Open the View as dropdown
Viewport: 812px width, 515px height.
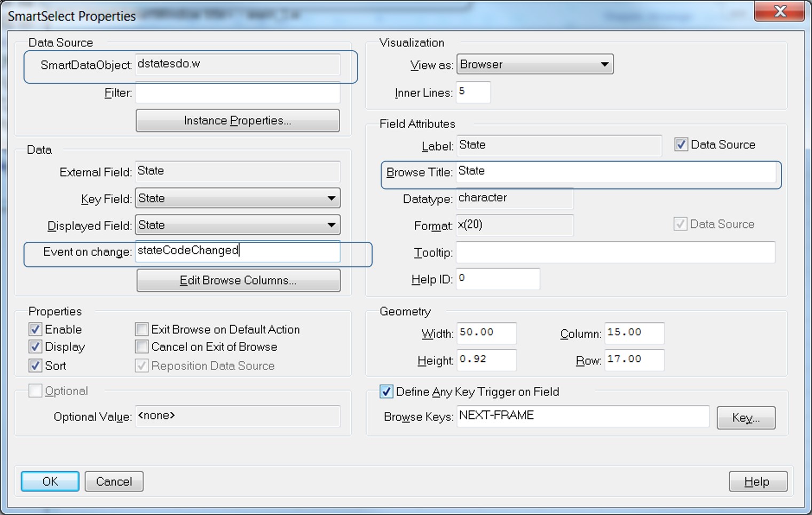605,64
